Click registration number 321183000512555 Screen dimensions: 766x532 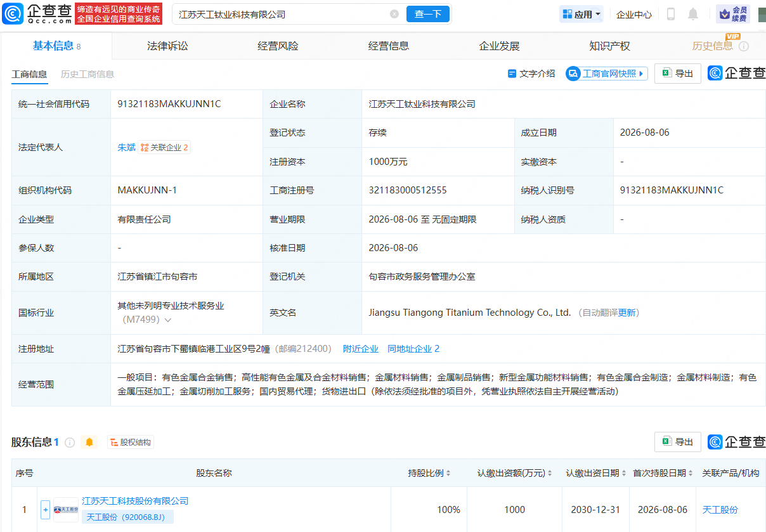pos(408,190)
